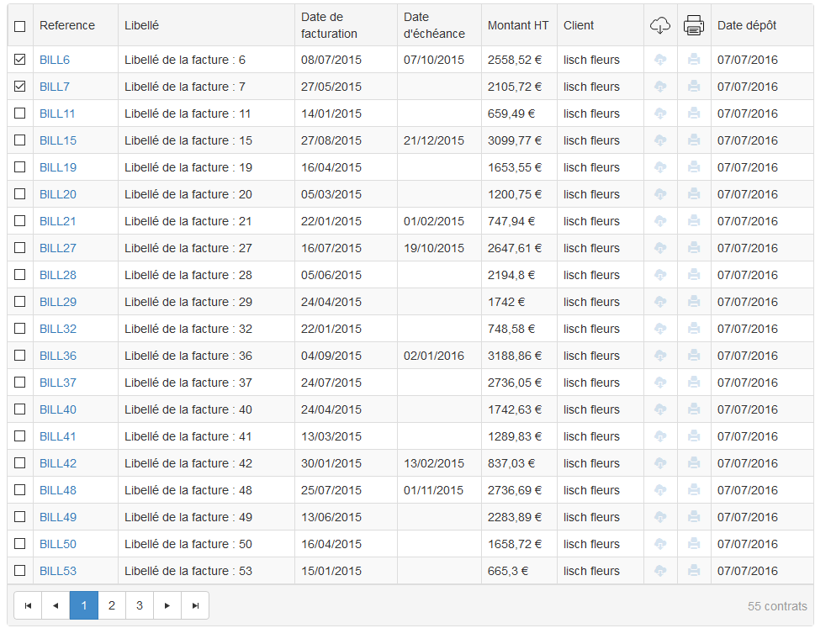831x644 pixels.
Task: Jump to last page of results
Action: (x=195, y=605)
